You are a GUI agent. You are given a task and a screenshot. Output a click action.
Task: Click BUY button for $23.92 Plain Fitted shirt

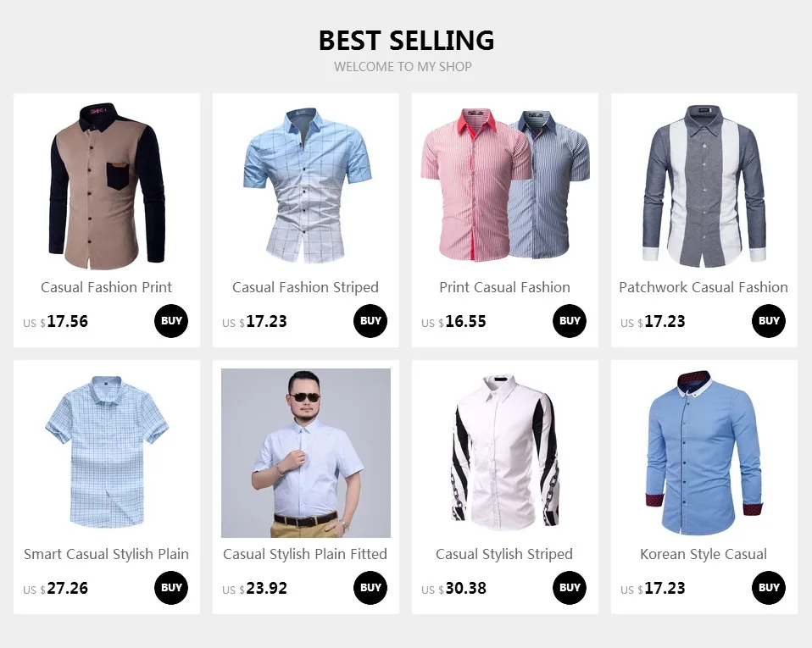[370, 588]
